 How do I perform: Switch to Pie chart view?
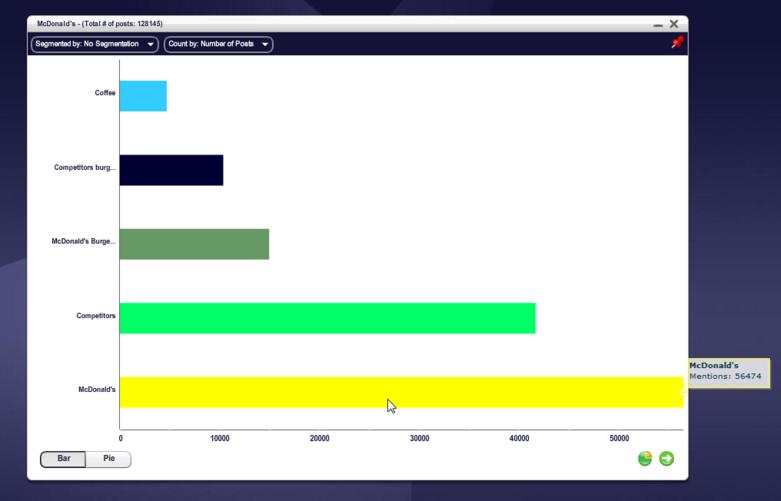point(109,459)
